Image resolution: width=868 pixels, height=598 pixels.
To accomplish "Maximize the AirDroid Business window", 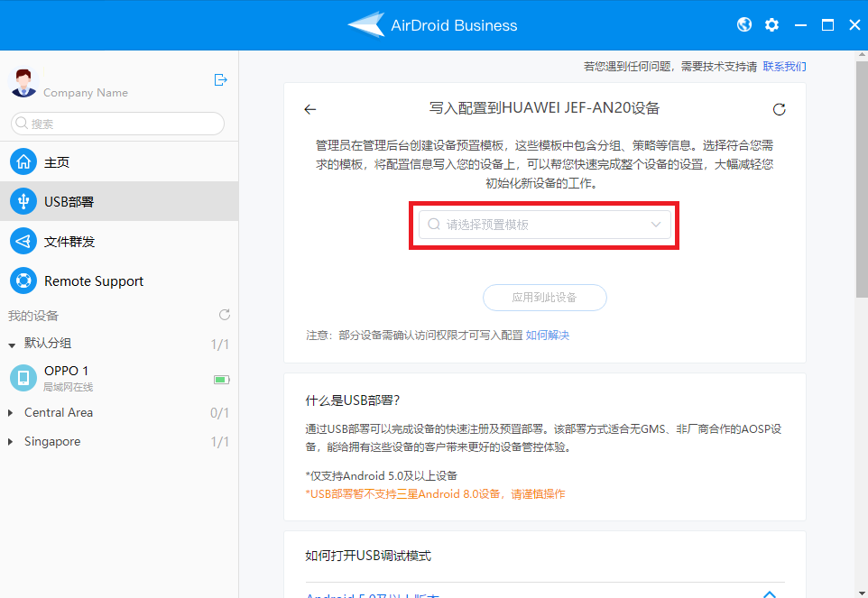I will coord(827,25).
